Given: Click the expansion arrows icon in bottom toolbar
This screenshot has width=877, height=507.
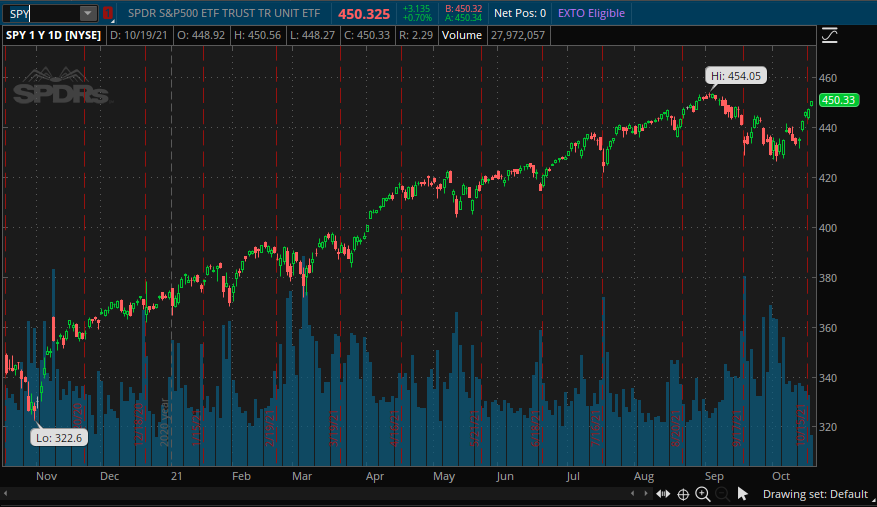Looking at the screenshot, I should point(663,494).
